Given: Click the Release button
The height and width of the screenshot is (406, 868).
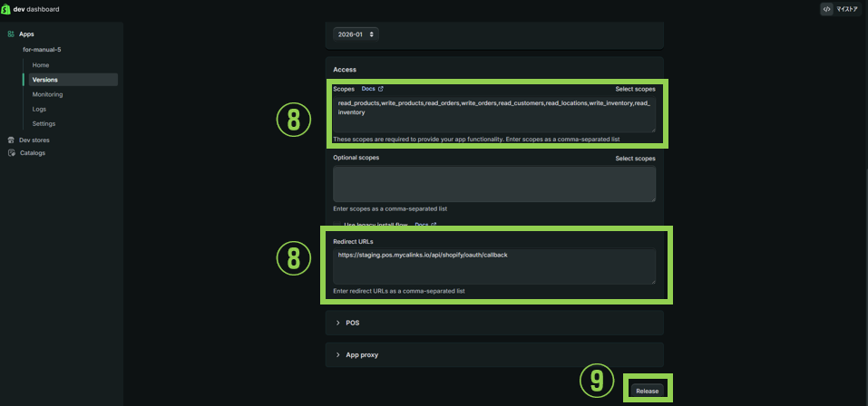Looking at the screenshot, I should [x=647, y=391].
